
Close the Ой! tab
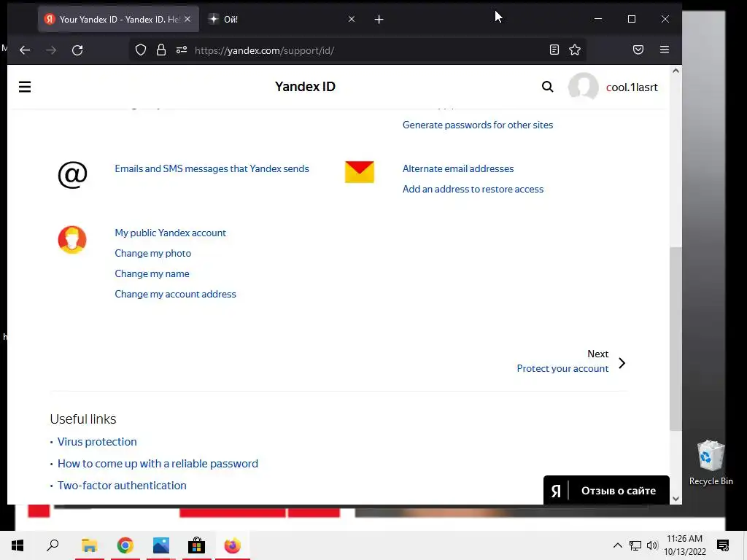tap(352, 19)
